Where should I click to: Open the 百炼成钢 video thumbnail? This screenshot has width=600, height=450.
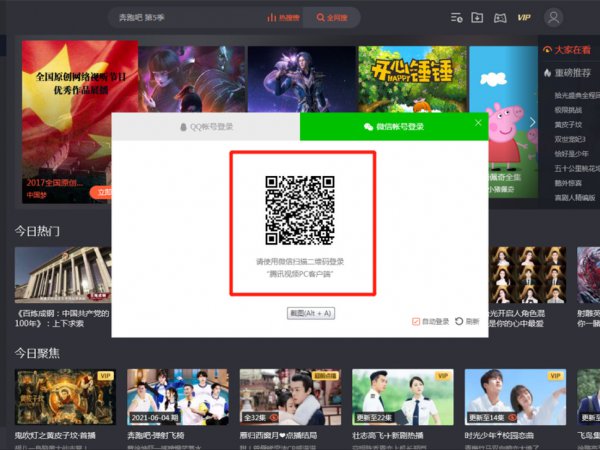click(63, 275)
